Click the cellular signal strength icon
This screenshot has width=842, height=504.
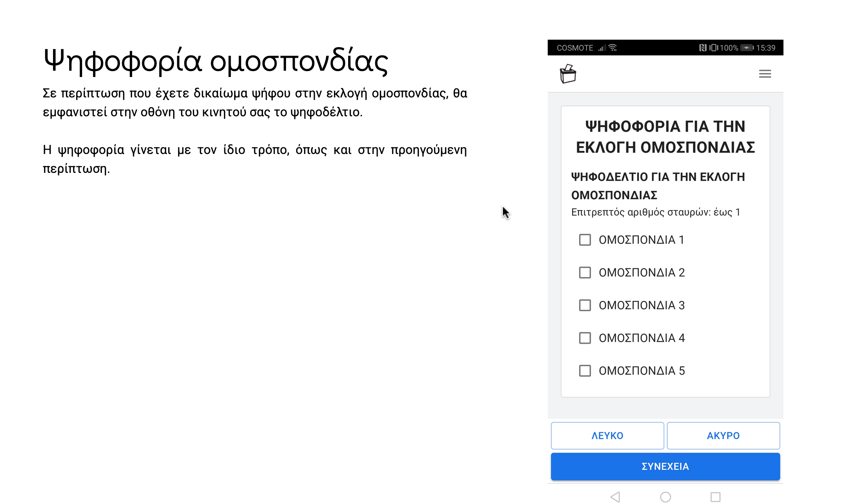click(602, 48)
